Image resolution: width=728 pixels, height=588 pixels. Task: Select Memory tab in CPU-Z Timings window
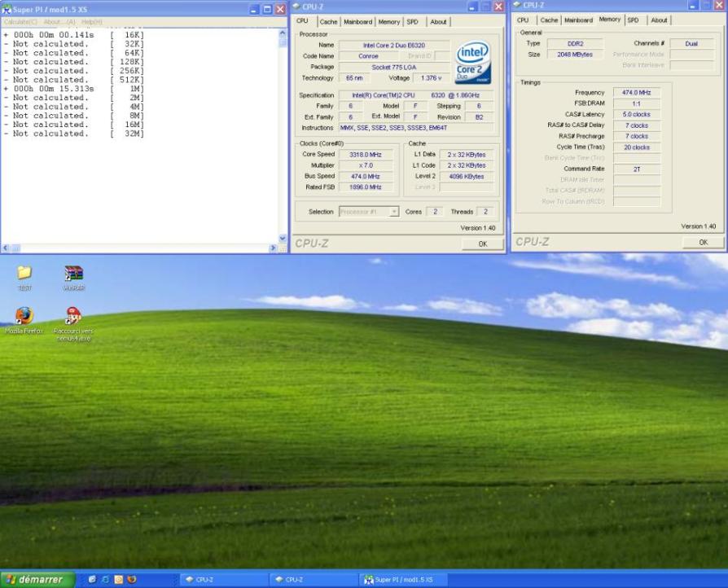[x=610, y=20]
